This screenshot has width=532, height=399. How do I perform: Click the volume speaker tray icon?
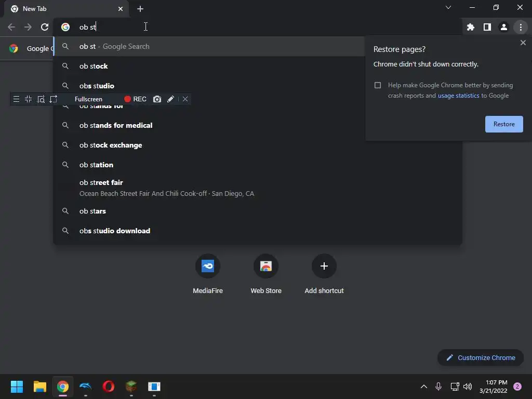pyautogui.click(x=468, y=387)
